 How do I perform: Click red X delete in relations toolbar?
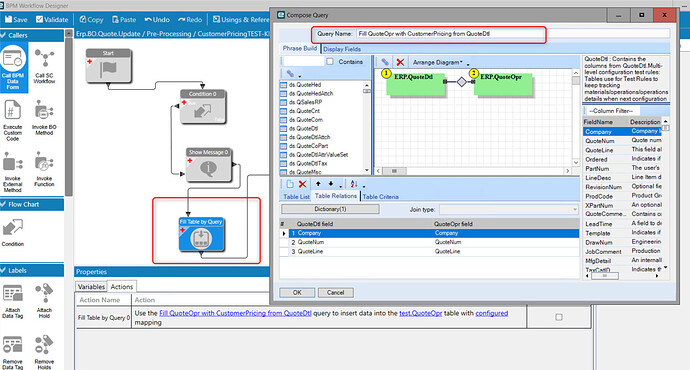302,184
